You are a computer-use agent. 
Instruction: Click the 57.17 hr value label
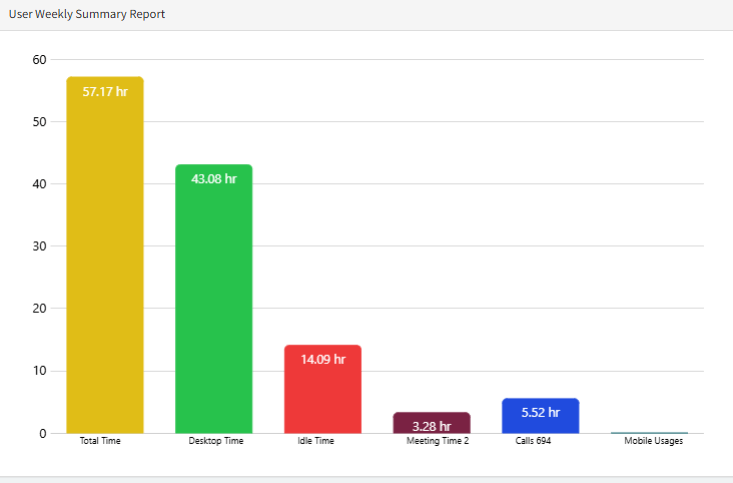point(105,91)
